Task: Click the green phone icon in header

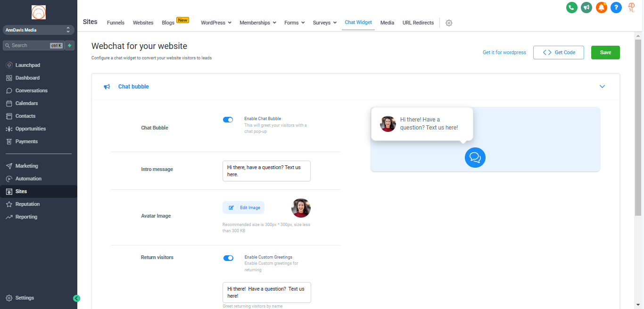Action: (571, 8)
